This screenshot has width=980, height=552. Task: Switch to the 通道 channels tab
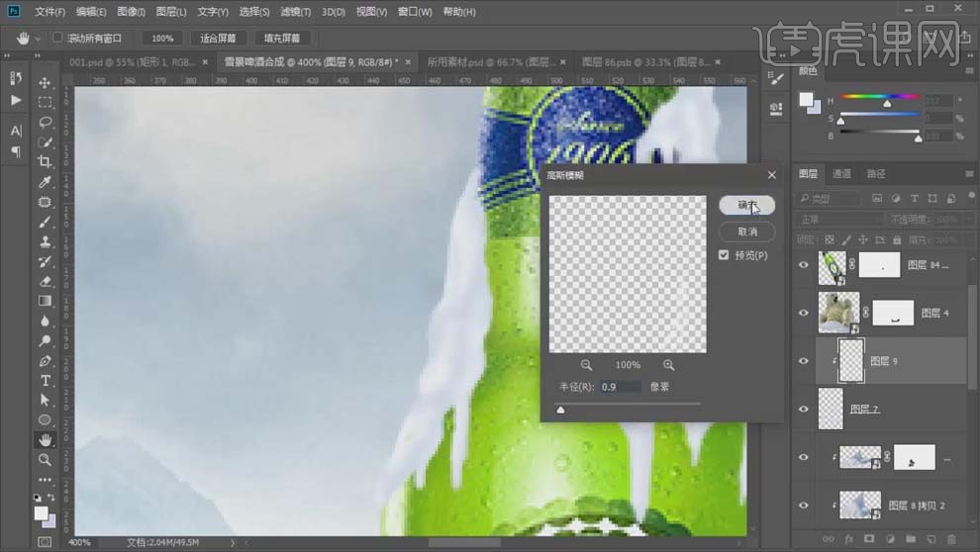(x=841, y=174)
